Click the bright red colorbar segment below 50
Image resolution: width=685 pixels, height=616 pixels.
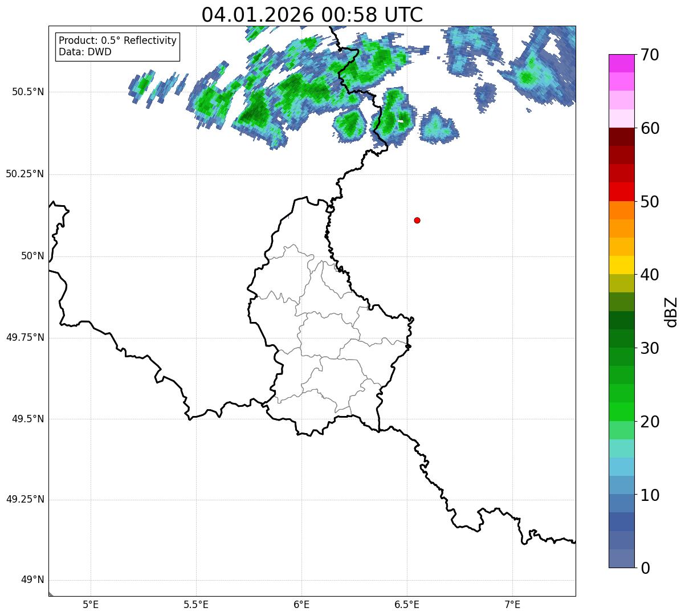pos(621,191)
